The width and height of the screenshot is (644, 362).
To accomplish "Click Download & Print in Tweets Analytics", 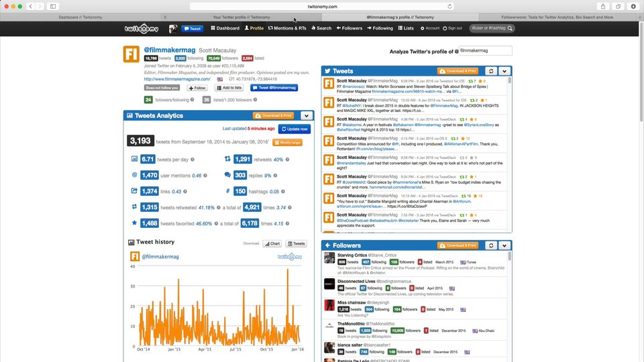I will click(x=273, y=116).
